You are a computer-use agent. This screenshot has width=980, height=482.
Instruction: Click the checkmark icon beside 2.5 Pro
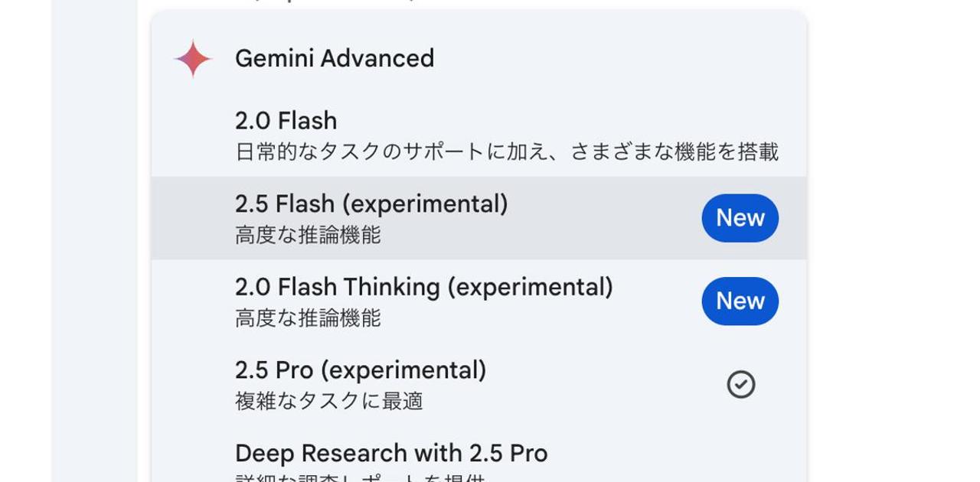pyautogui.click(x=740, y=384)
